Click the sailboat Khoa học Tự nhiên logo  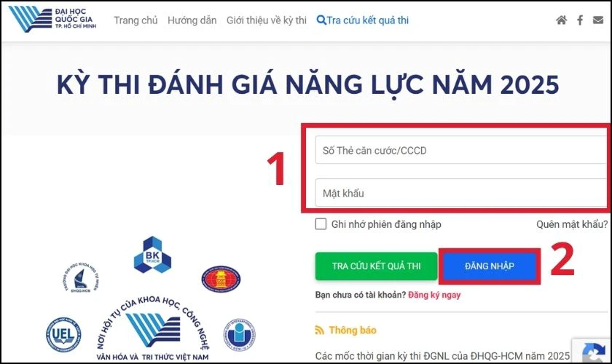pyautogui.click(x=81, y=278)
